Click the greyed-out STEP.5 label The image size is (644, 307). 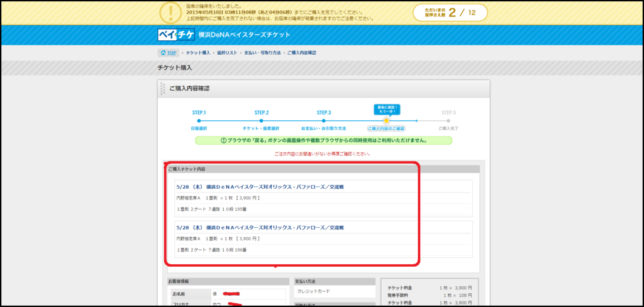coord(448,113)
